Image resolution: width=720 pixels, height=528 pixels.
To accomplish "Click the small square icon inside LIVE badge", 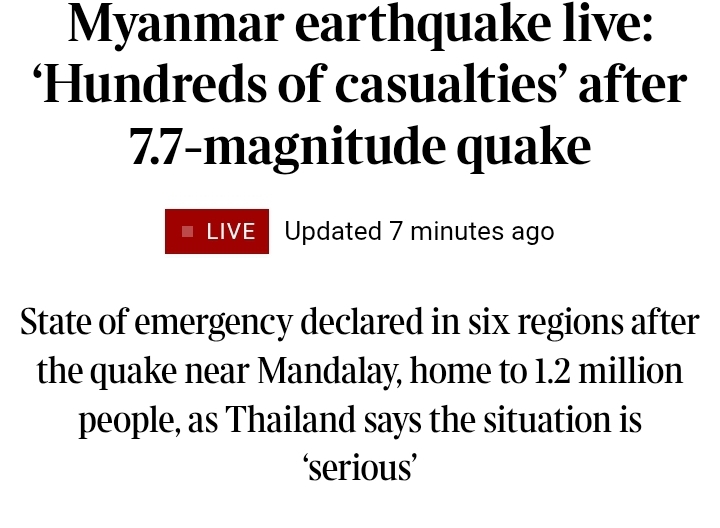I will coord(187,231).
